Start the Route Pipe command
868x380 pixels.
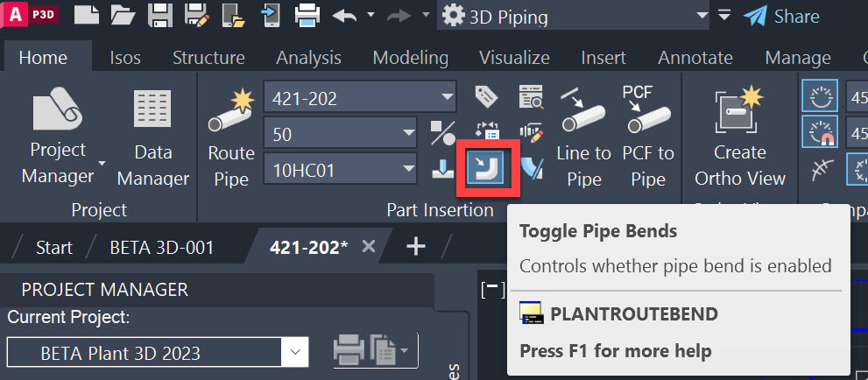(x=231, y=138)
